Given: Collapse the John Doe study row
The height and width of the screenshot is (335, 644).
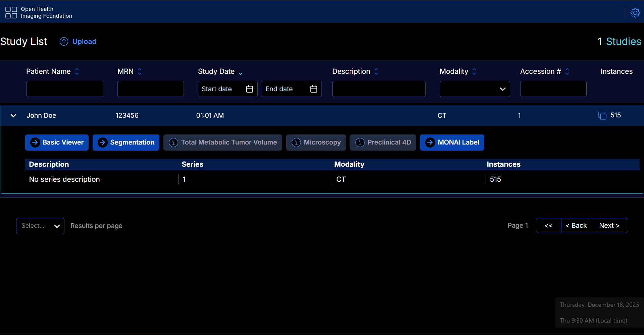Looking at the screenshot, I should tap(13, 116).
